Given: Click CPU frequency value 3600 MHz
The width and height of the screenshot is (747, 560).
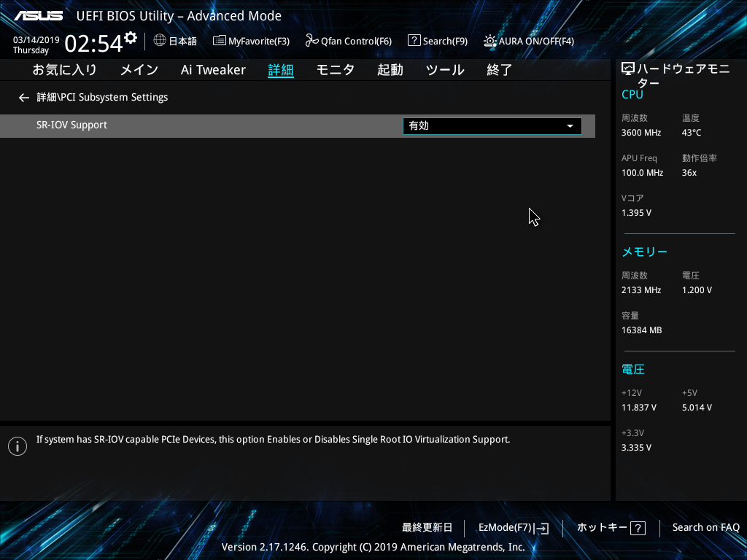Looking at the screenshot, I should tap(641, 133).
